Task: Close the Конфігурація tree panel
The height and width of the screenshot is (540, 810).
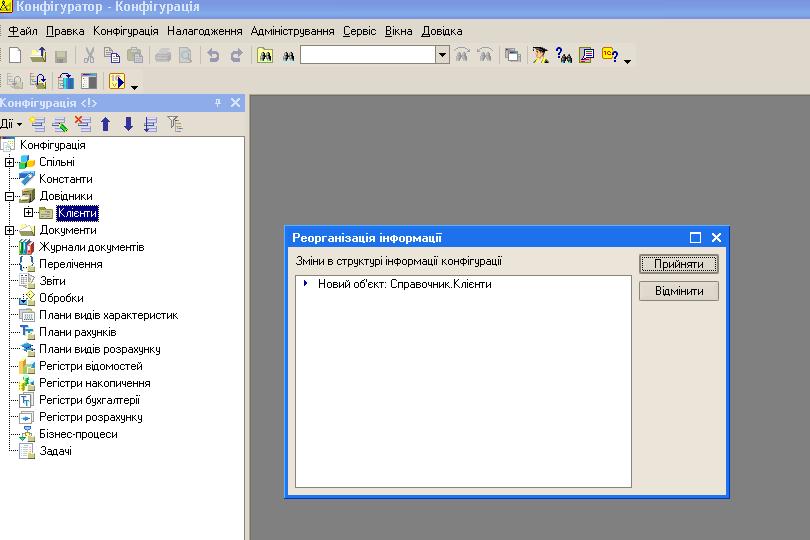Action: pyautogui.click(x=236, y=103)
